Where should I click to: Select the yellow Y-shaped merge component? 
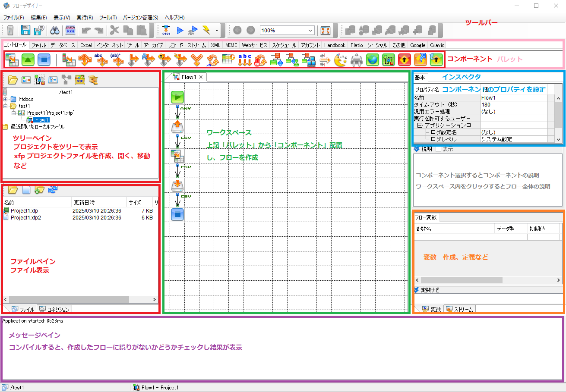(196, 60)
